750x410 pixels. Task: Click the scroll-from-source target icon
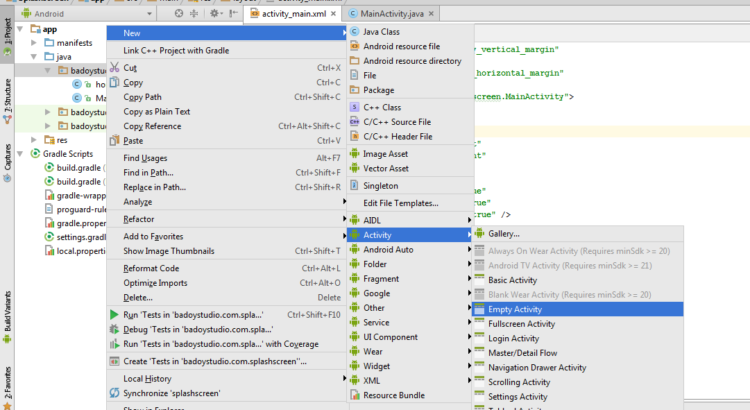[178, 14]
